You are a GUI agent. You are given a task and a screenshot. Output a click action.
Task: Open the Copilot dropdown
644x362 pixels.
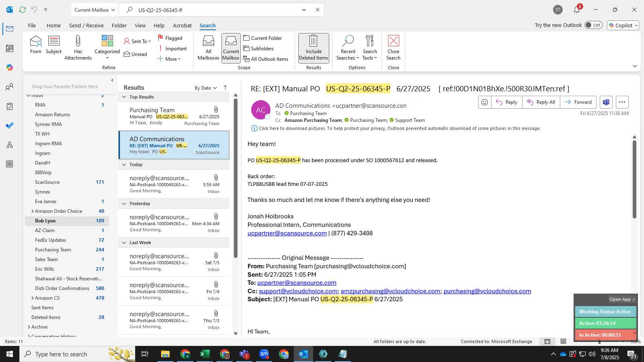coord(623,25)
